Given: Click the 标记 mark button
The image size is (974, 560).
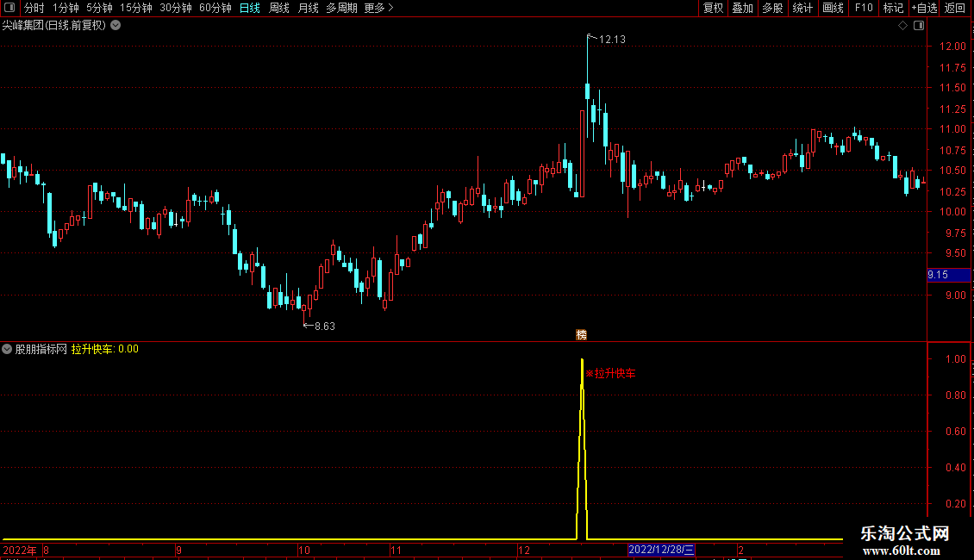Looking at the screenshot, I should click(893, 8).
